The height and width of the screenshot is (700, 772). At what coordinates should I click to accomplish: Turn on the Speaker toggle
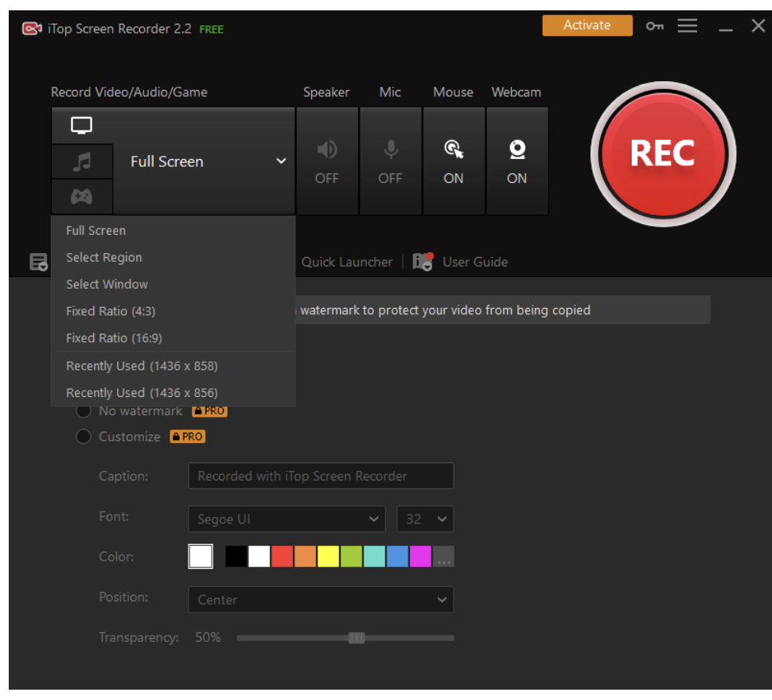tap(327, 161)
